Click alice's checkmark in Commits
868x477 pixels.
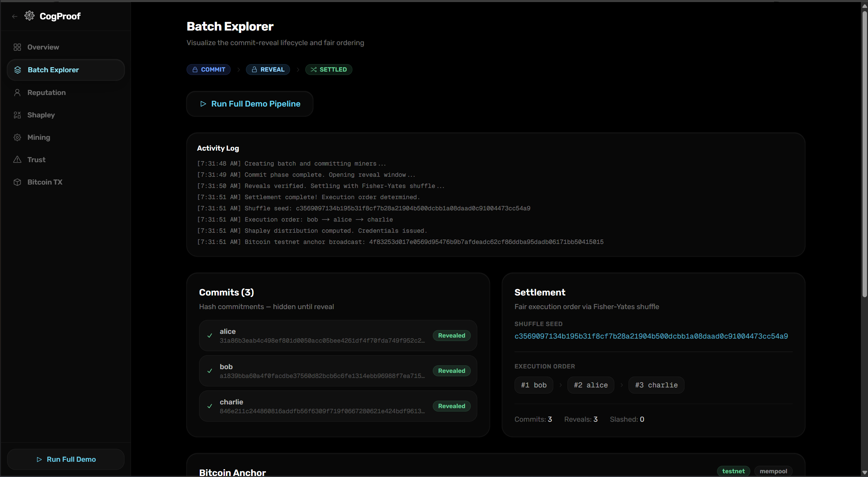click(x=210, y=336)
